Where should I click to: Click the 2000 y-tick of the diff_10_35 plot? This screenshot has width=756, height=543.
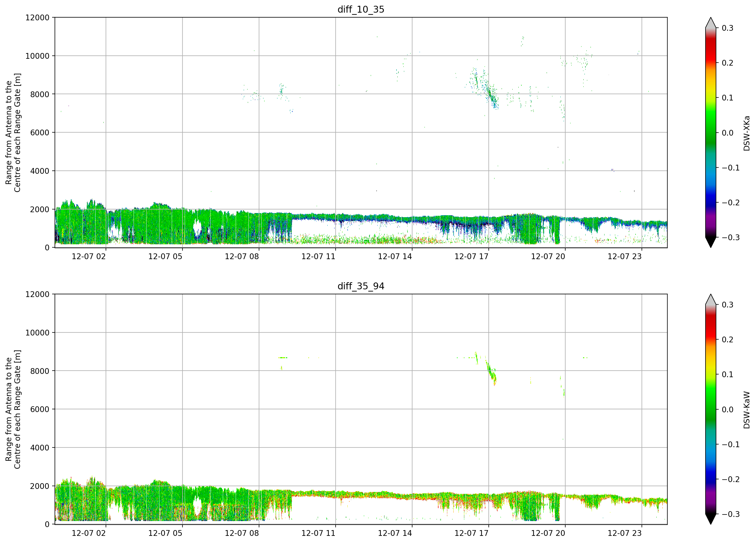click(40, 209)
